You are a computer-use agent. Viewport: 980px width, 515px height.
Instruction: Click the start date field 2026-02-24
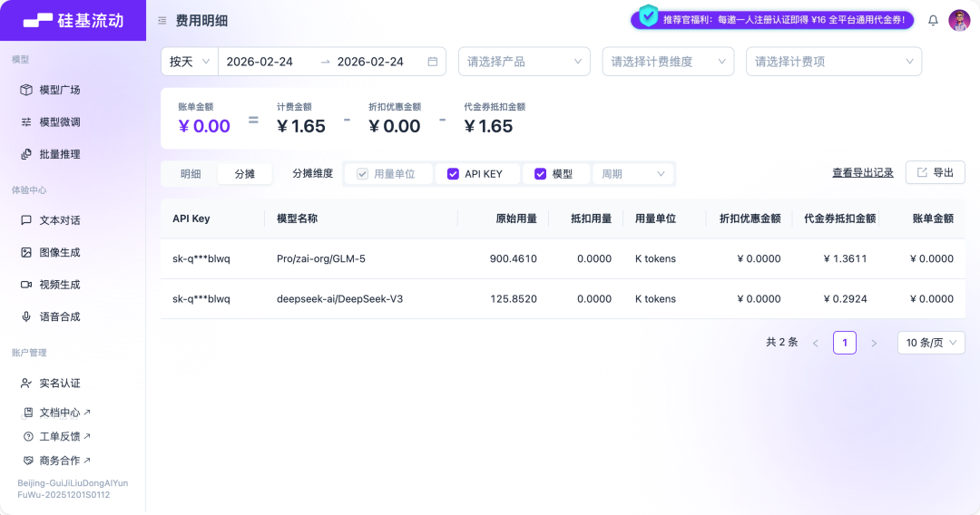point(260,62)
